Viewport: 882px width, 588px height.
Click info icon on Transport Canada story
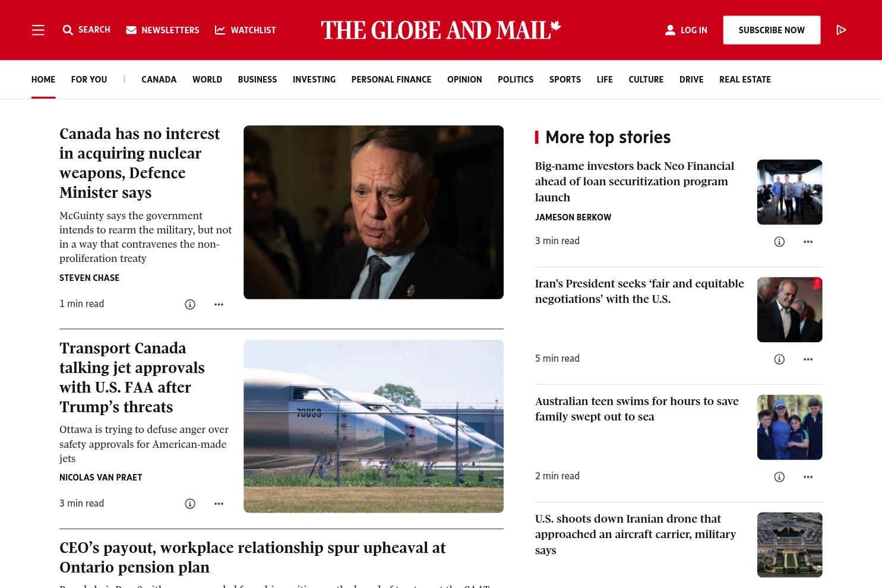click(x=190, y=504)
